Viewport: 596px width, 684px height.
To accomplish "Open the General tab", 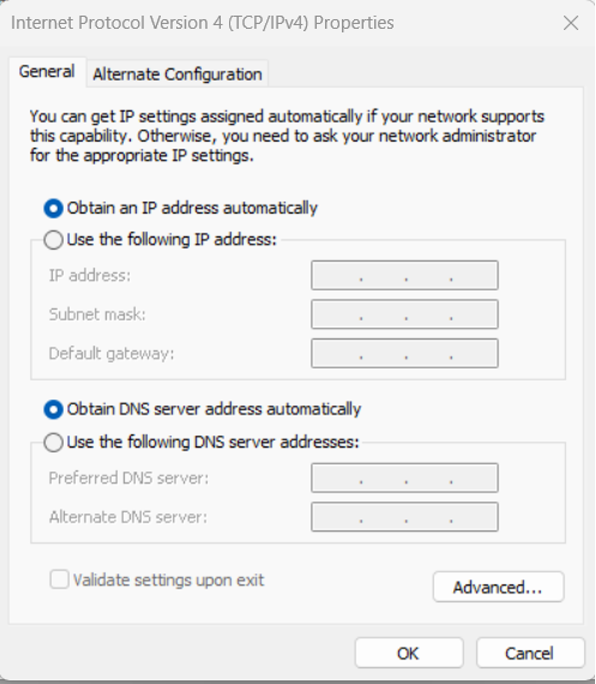I will coord(47,72).
